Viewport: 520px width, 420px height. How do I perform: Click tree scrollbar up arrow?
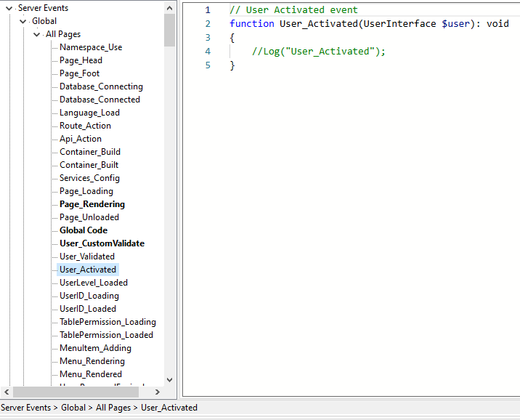click(x=169, y=8)
